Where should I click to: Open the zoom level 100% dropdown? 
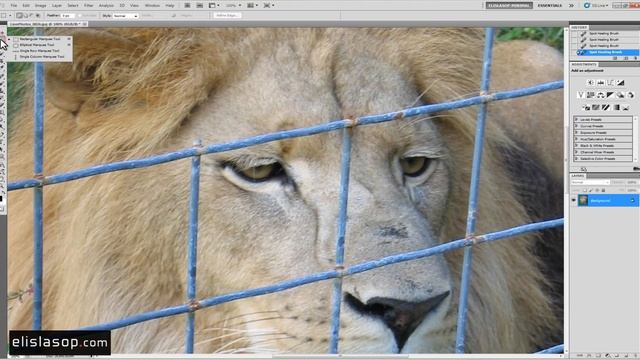(233, 5)
